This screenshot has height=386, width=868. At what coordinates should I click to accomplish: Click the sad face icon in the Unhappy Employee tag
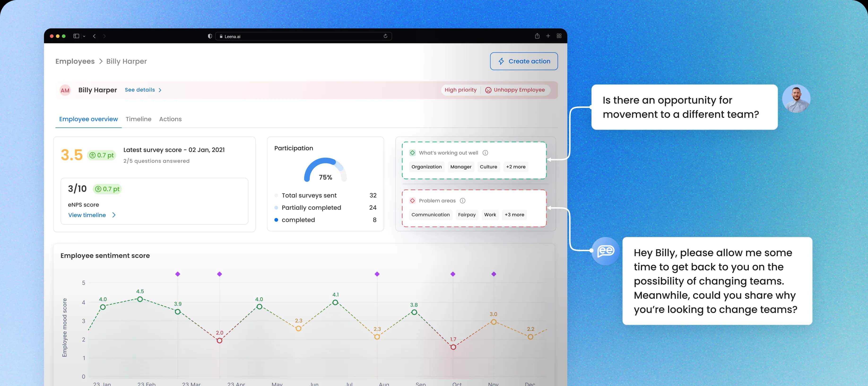[488, 90]
